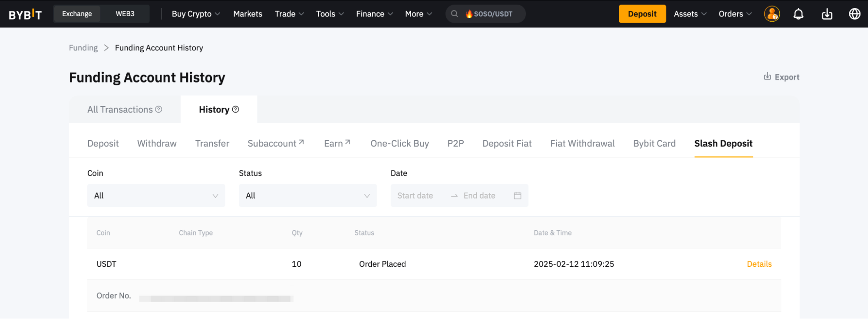Open the Buy Crypto menu
The height and width of the screenshot is (319, 868).
coord(196,14)
